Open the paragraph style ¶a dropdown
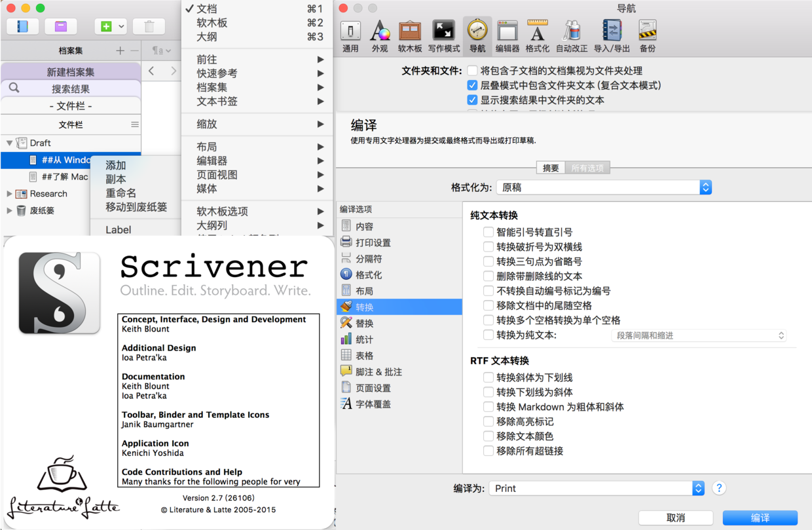This screenshot has height=530, width=812. pyautogui.click(x=161, y=50)
